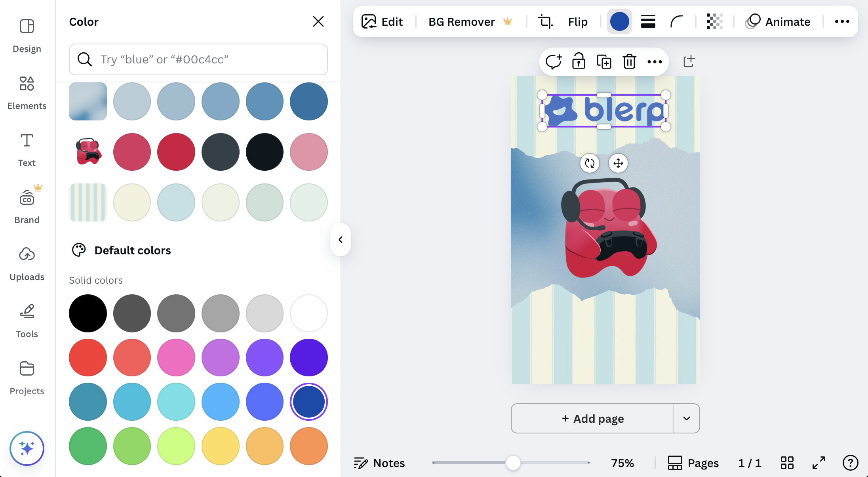Select the light gray solid color swatch
Viewport: 868px width, 477px height.
(x=265, y=313)
